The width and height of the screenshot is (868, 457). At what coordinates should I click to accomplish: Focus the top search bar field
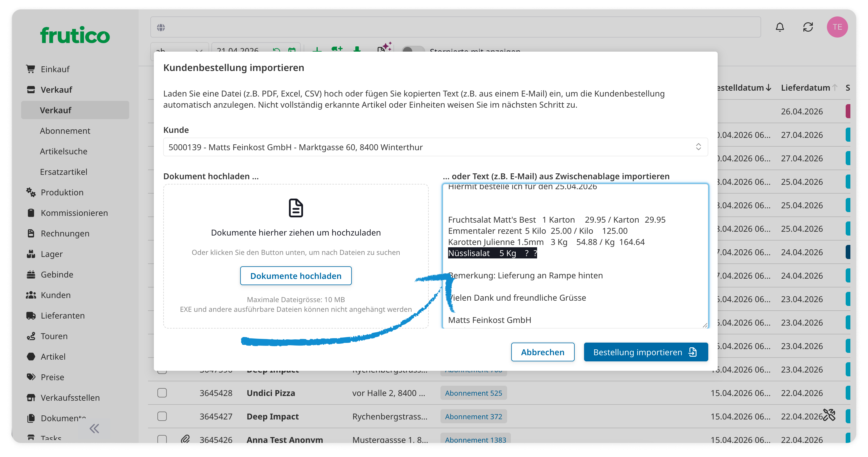455,27
